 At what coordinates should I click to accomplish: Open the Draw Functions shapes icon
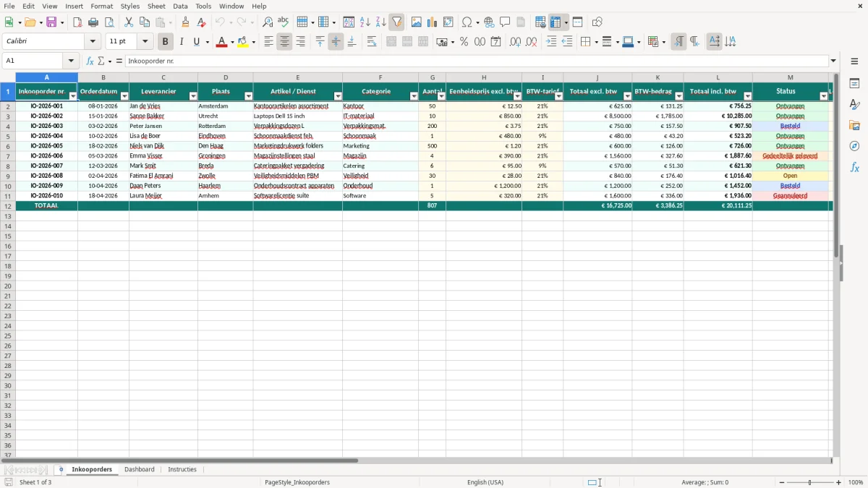point(597,22)
